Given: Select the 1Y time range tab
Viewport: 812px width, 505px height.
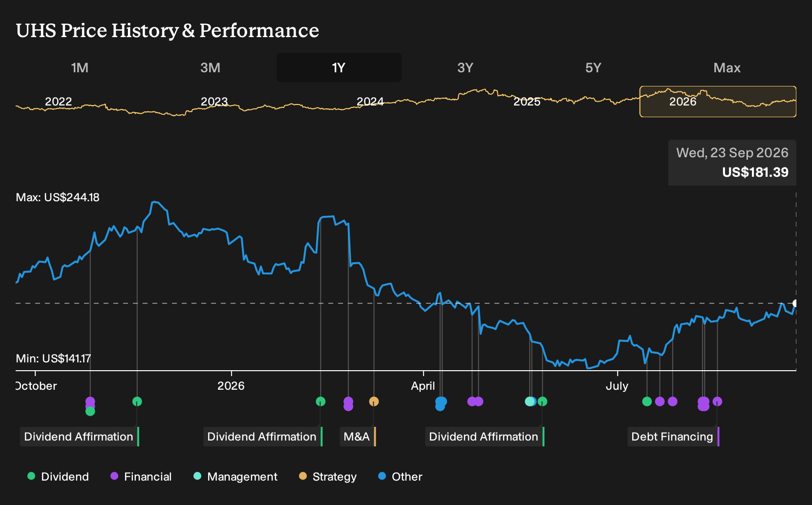Looking at the screenshot, I should coord(339,68).
